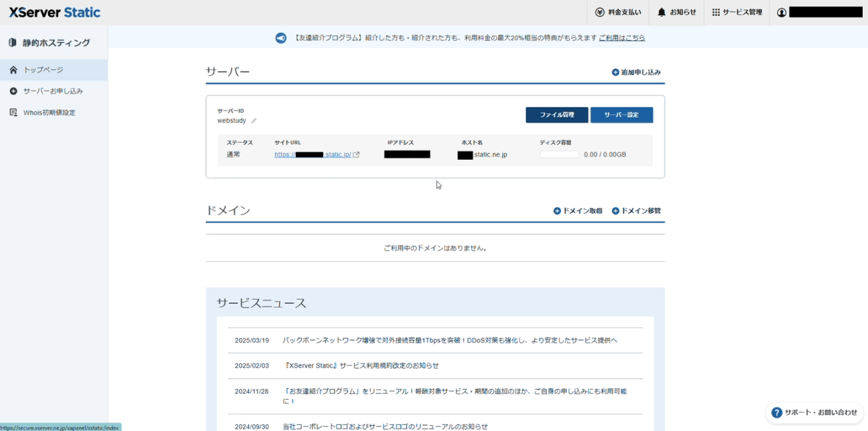Click the external link icon next to site URL
This screenshot has width=868, height=431.
356,154
